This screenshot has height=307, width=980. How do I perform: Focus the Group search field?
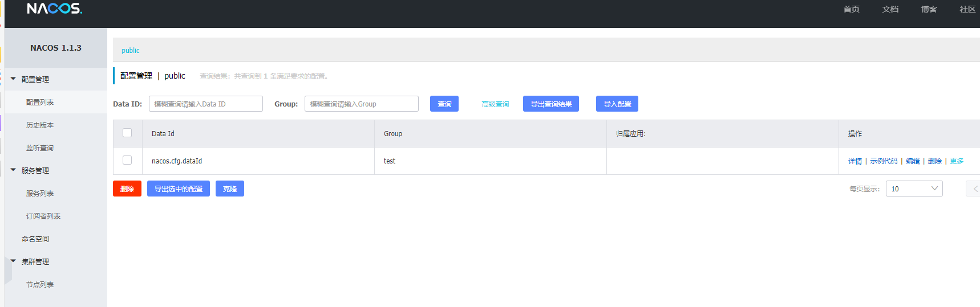[362, 104]
